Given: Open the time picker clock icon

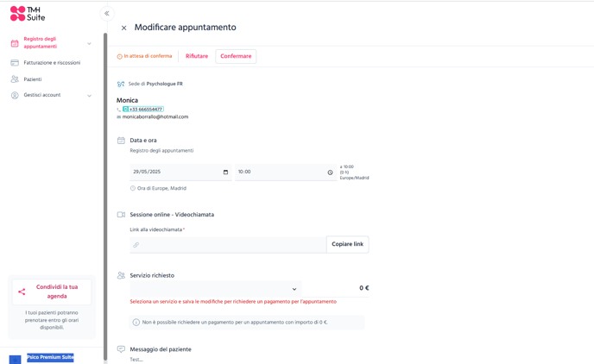Looking at the screenshot, I should (330, 173).
